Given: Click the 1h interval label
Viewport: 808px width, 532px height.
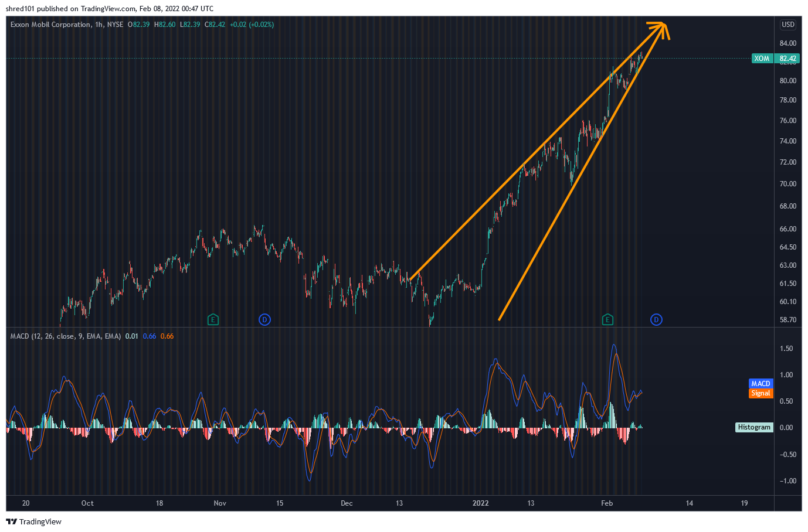Looking at the screenshot, I should pos(99,25).
